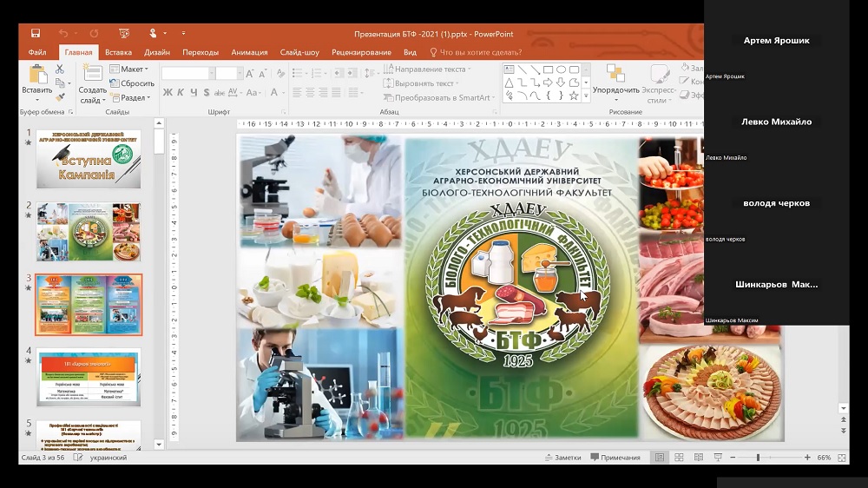Click the Сбросить reset button
The height and width of the screenshot is (488, 868).
click(132, 83)
